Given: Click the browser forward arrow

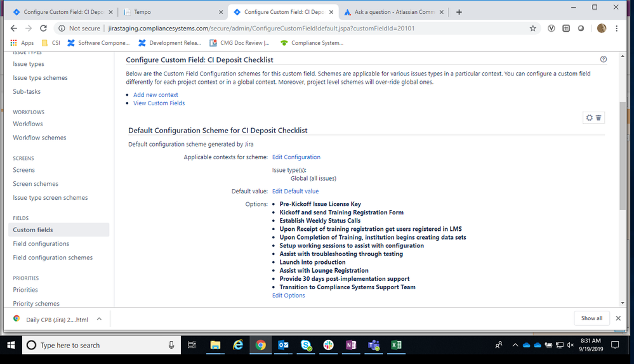Looking at the screenshot, I should [x=29, y=29].
